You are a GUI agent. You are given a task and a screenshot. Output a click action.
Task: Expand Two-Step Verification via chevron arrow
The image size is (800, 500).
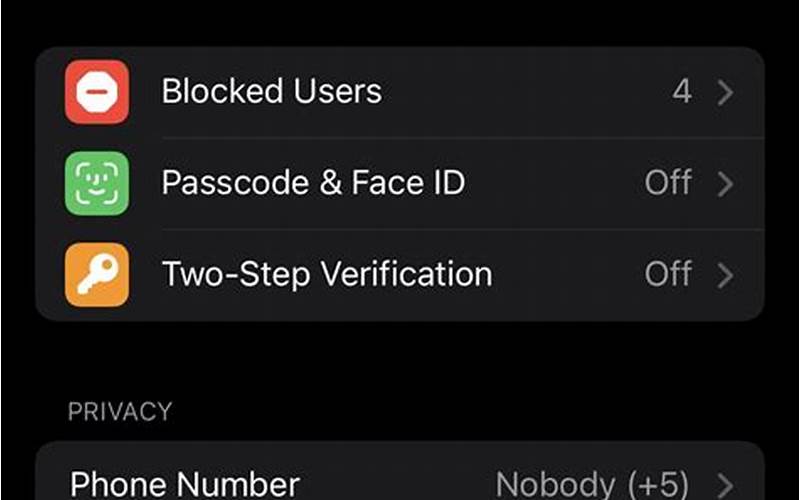(x=725, y=275)
